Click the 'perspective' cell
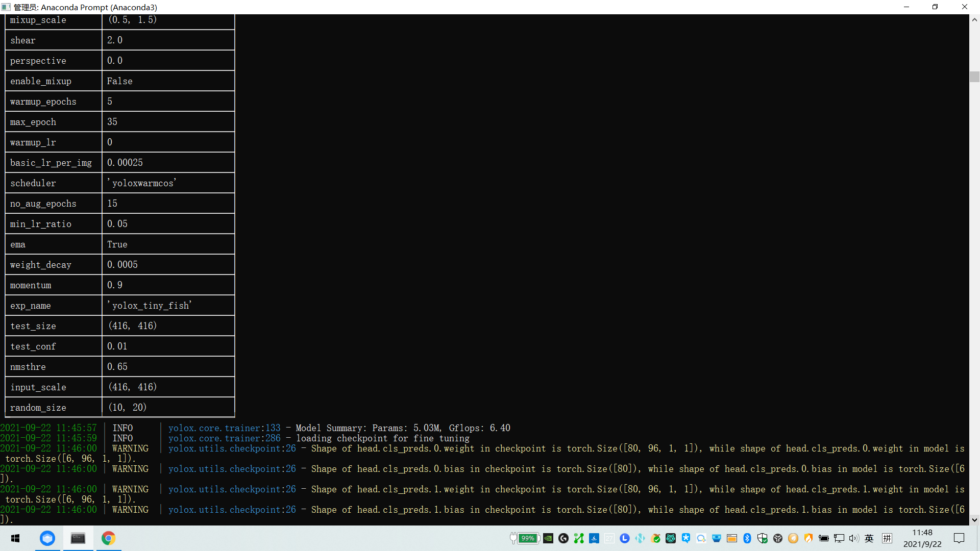This screenshot has width=980, height=551. pos(54,61)
